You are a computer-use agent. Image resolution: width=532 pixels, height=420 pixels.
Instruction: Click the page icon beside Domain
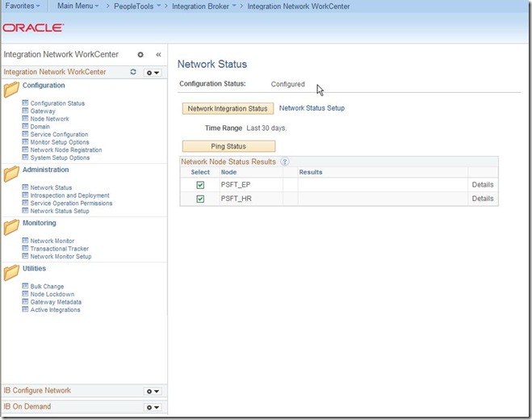coord(25,126)
